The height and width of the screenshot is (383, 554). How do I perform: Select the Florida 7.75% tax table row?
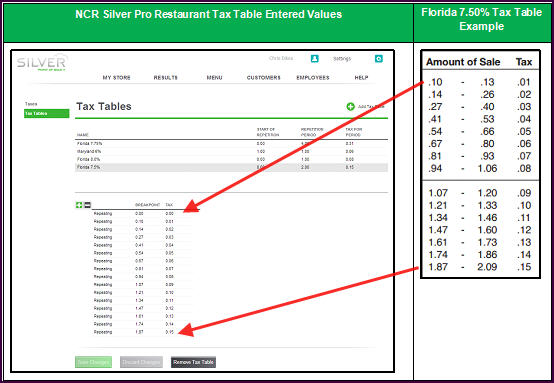click(231, 143)
